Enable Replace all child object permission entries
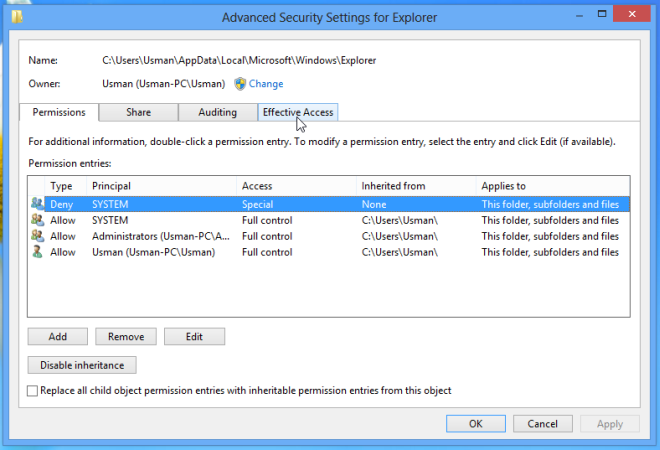Viewport: 660px width, 450px height. click(33, 391)
